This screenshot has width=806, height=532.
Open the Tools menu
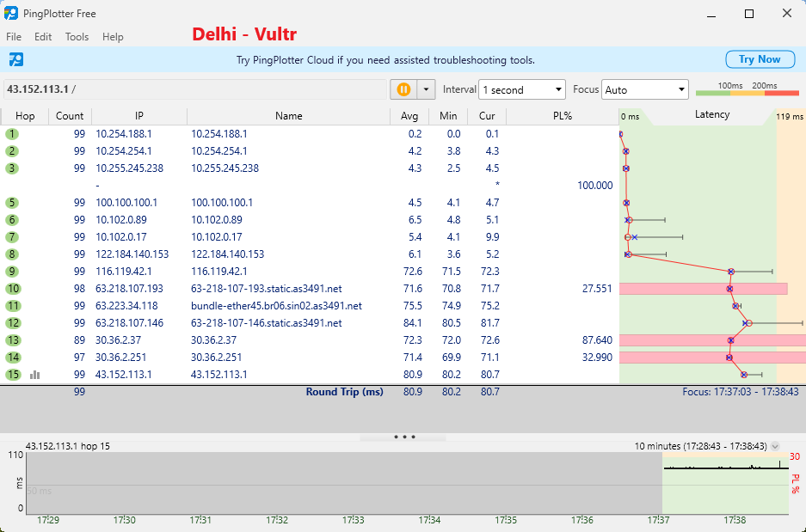click(77, 37)
